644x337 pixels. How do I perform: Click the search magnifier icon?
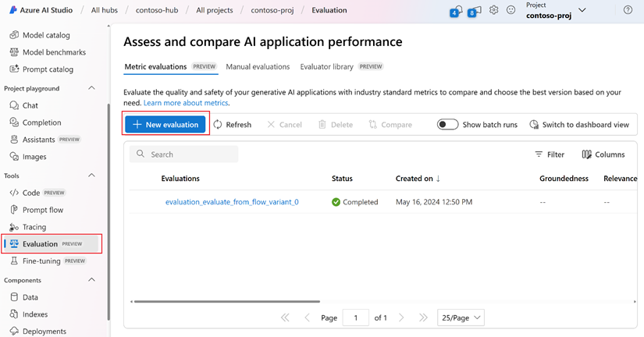point(141,154)
